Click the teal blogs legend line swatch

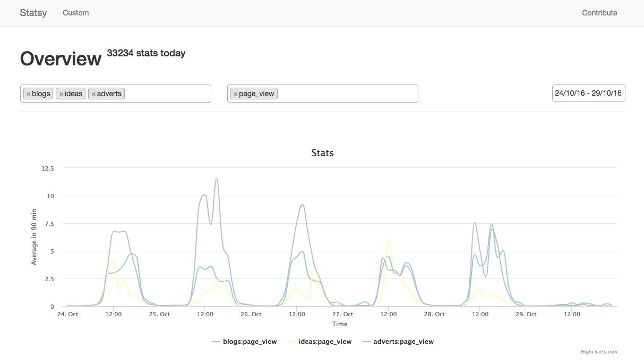(216, 342)
